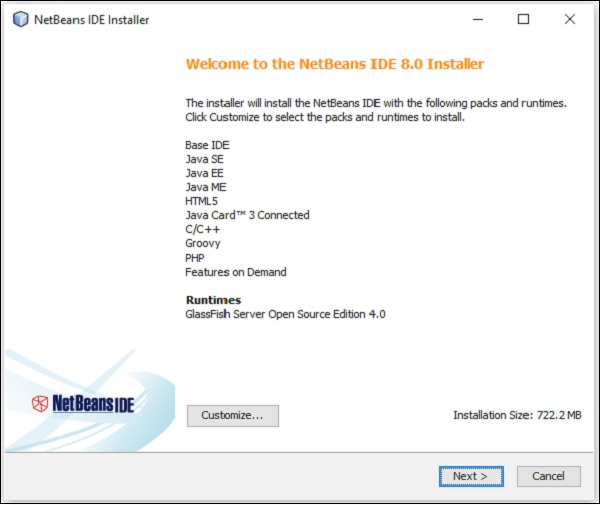This screenshot has height=505, width=600.
Task: Select the Java Card 3 Connected entry
Action: (247, 215)
